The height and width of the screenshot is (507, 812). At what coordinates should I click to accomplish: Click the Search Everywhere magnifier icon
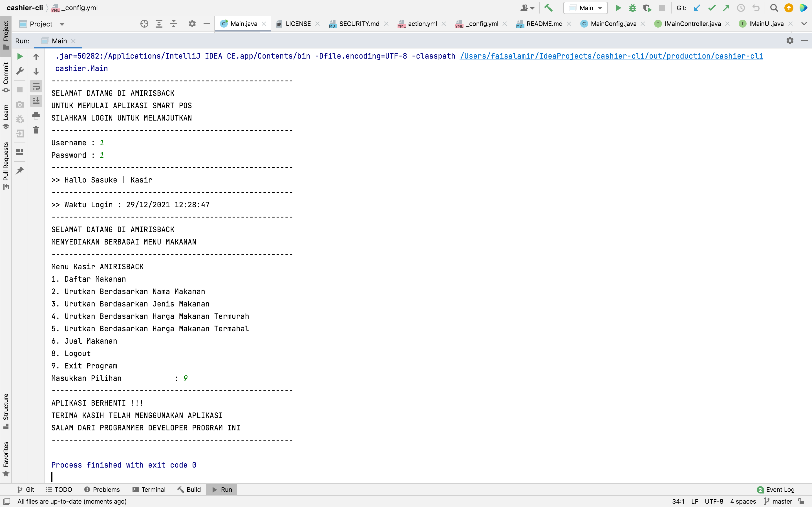(x=774, y=8)
